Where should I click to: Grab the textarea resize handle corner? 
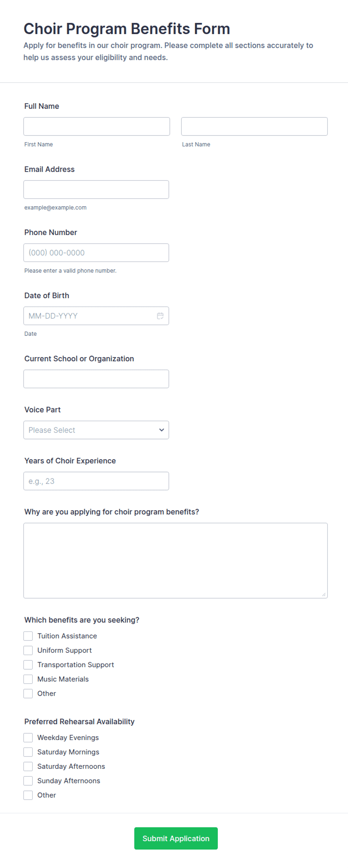(x=324, y=594)
